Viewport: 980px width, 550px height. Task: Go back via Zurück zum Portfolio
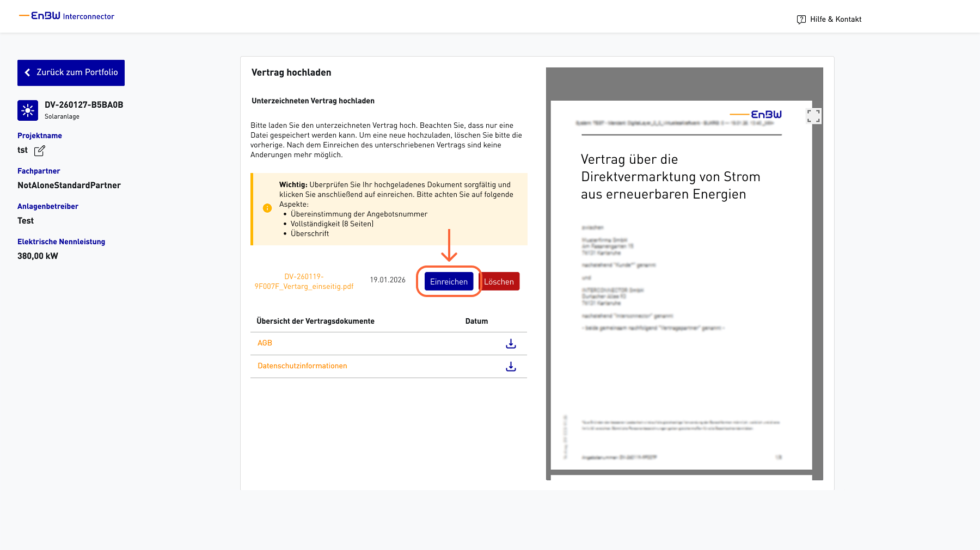(x=71, y=72)
